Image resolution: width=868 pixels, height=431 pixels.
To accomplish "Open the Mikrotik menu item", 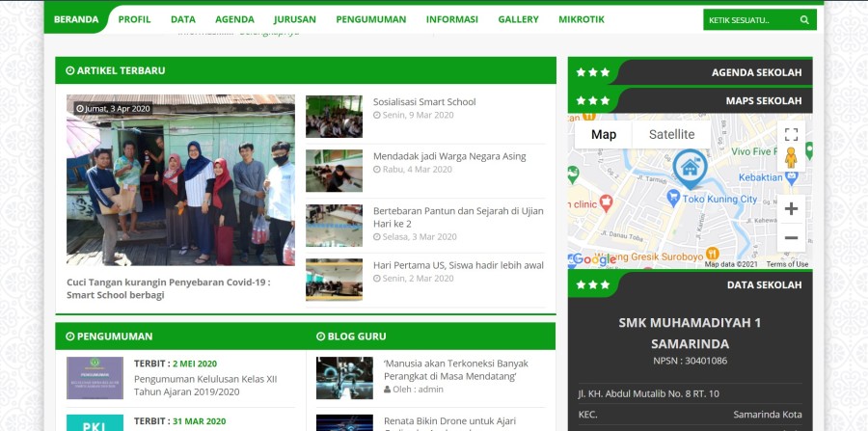I will [x=582, y=19].
